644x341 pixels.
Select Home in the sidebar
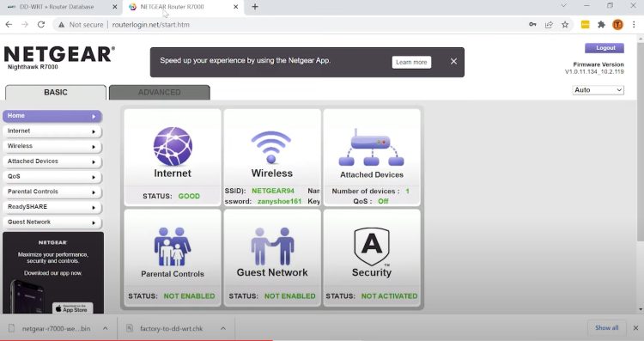pyautogui.click(x=52, y=116)
